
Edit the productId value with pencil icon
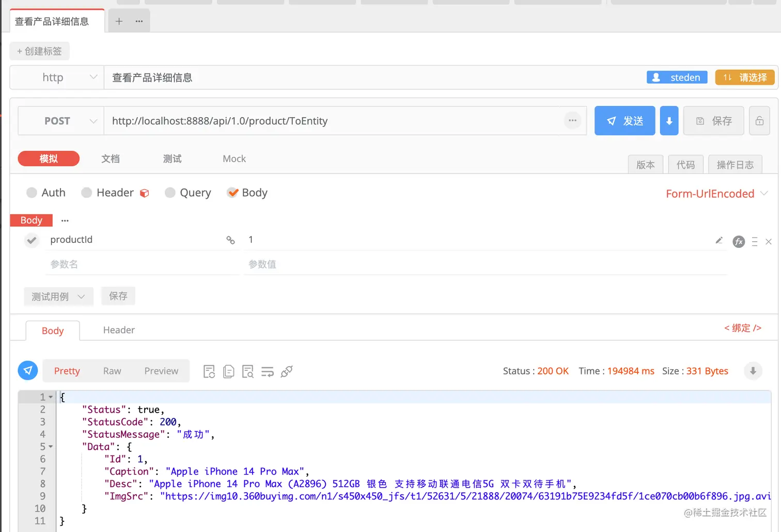pos(718,240)
